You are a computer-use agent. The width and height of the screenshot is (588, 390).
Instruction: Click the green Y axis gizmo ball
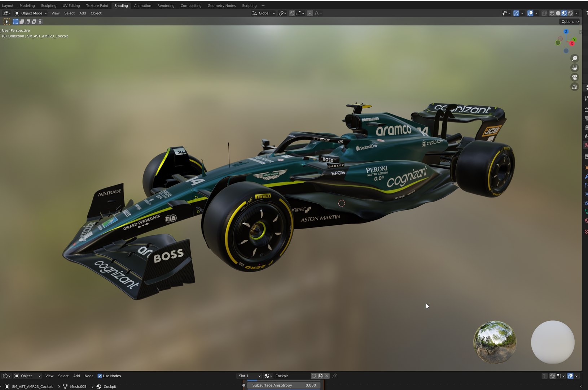click(574, 39)
